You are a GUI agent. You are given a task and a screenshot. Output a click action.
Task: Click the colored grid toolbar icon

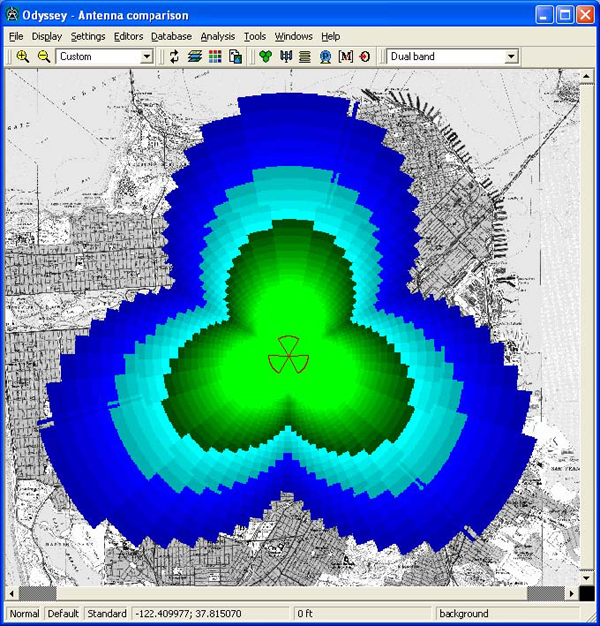click(215, 57)
